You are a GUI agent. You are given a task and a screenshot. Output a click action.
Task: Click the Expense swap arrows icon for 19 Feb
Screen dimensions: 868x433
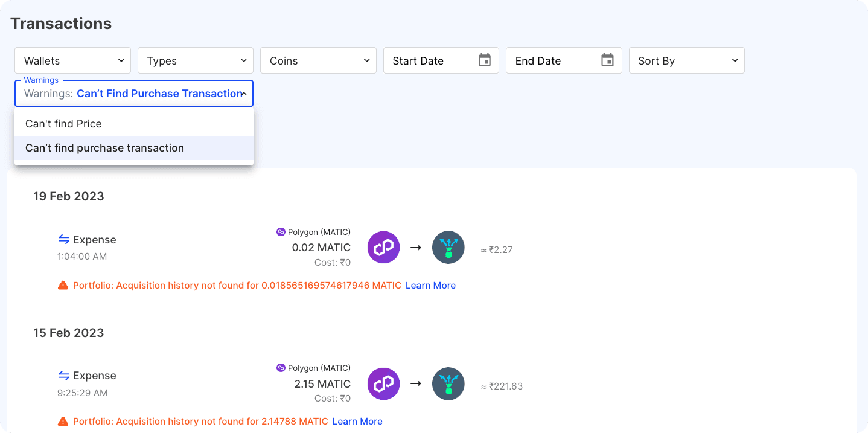point(64,239)
